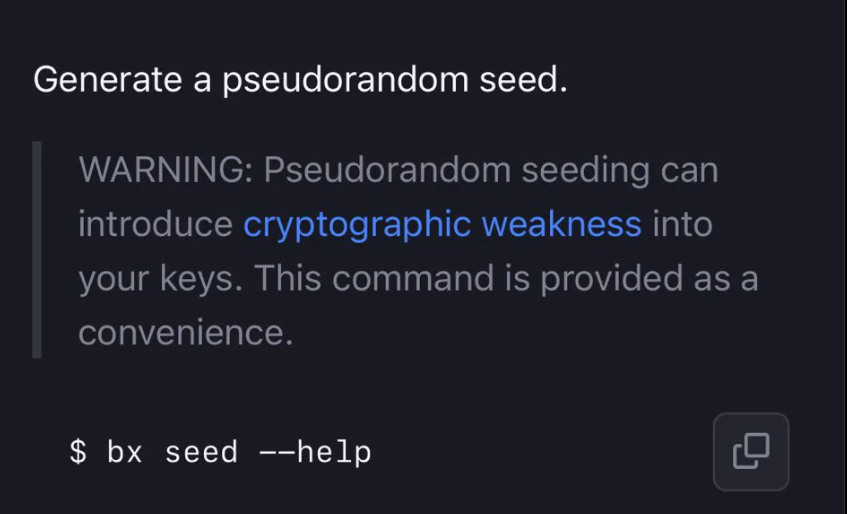847x514 pixels.
Task: Click 'pseudorandom' in the top description line
Action: tap(337, 79)
